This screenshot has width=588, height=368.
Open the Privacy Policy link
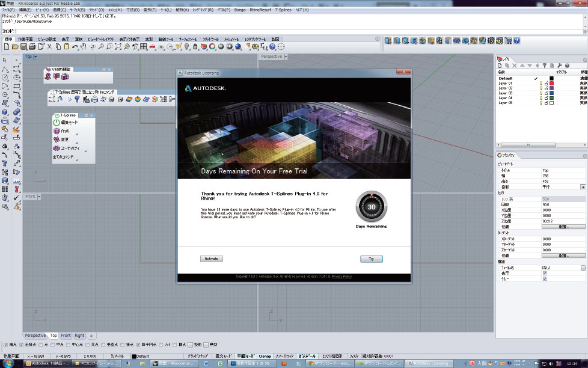click(x=341, y=277)
